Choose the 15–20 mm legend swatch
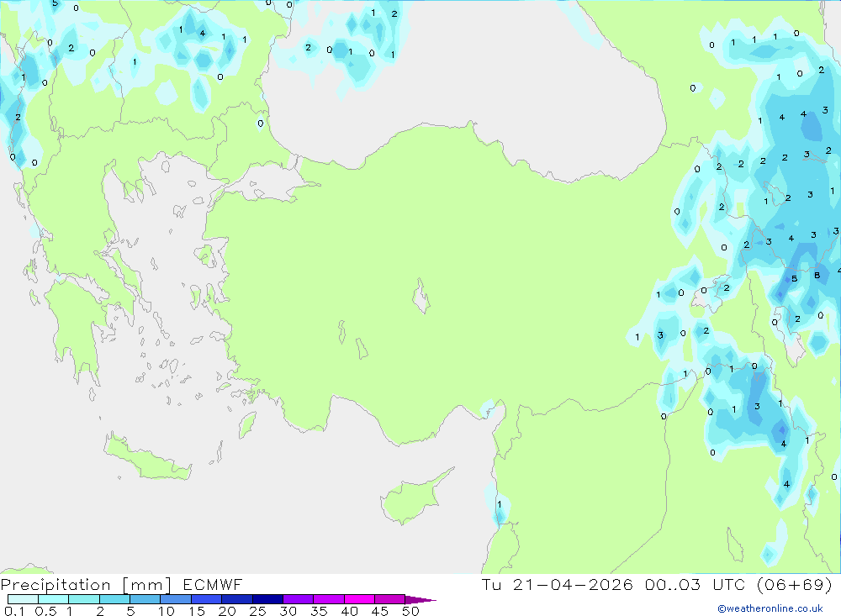The height and width of the screenshot is (616, 841). pos(207,599)
